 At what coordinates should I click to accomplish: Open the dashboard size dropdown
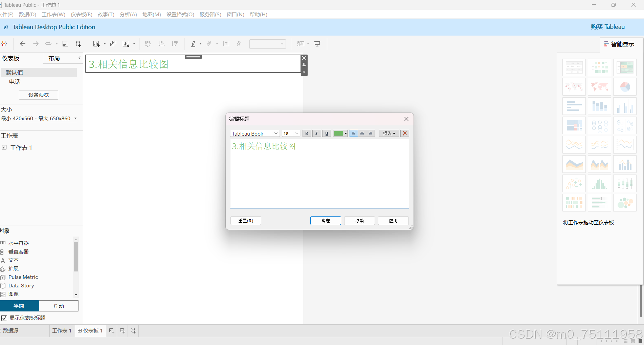point(39,119)
